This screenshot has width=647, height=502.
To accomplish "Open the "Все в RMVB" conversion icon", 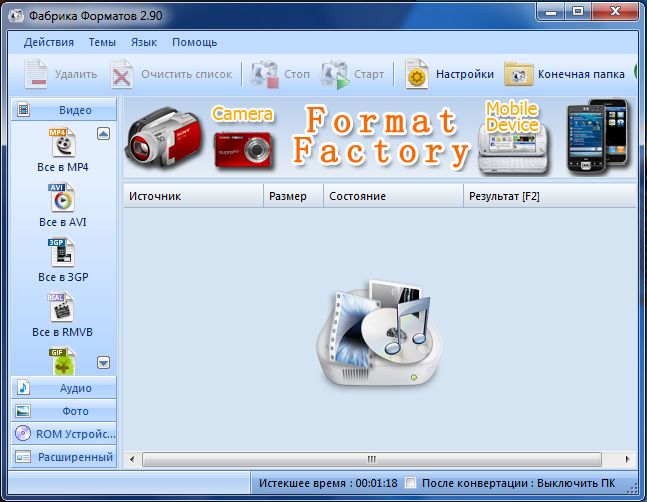I will [62, 307].
